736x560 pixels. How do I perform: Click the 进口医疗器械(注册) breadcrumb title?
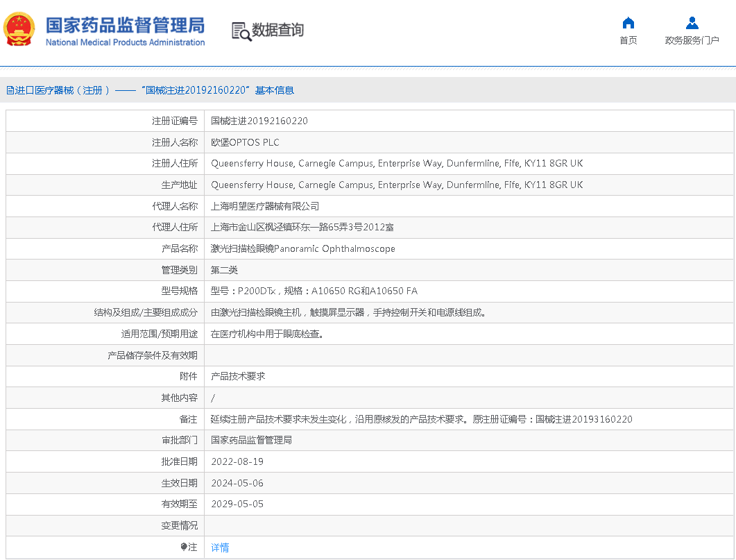(x=62, y=90)
